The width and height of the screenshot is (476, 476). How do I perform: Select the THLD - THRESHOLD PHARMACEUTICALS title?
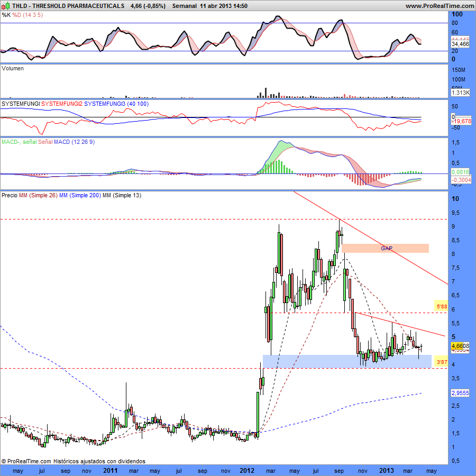(68, 6)
